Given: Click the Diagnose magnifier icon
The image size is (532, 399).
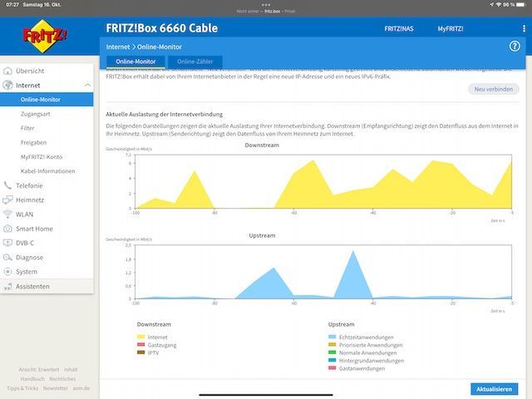Looking at the screenshot, I should pyautogui.click(x=7, y=257).
